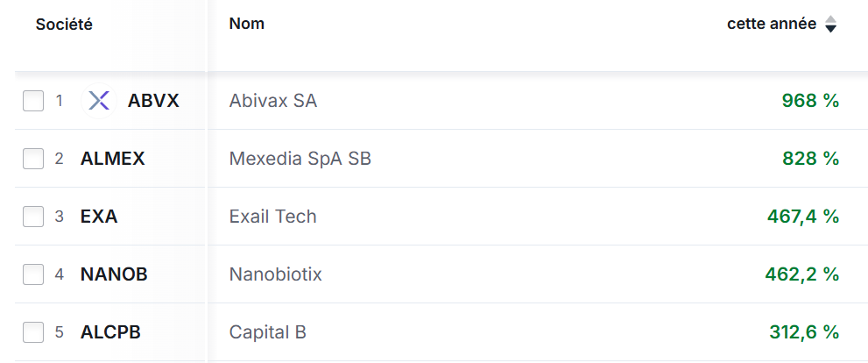Sort by the cette année arrow icon

coord(831,25)
